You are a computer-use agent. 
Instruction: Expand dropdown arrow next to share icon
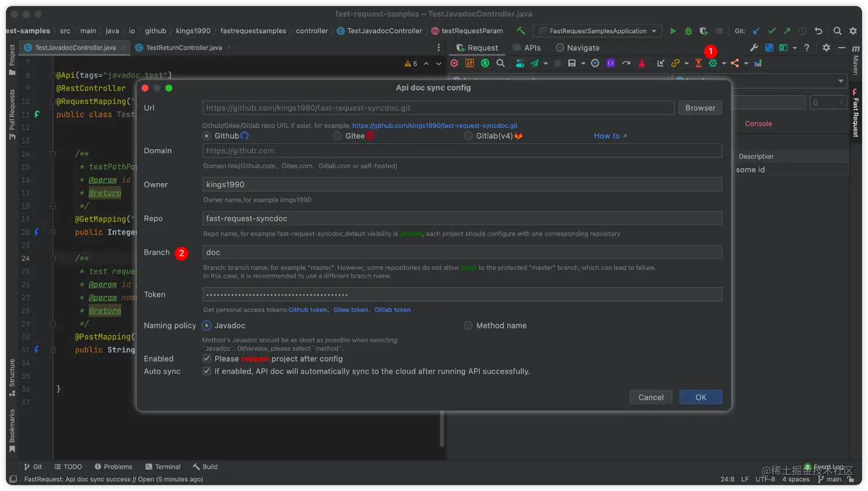click(x=746, y=64)
